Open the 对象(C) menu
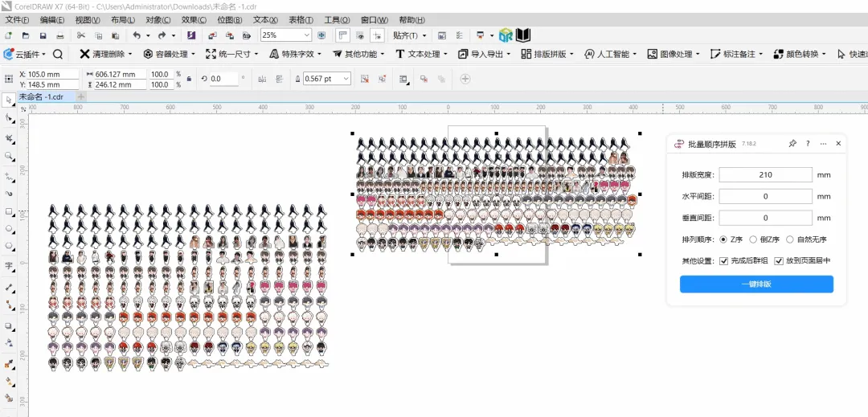868x417 pixels. click(158, 20)
